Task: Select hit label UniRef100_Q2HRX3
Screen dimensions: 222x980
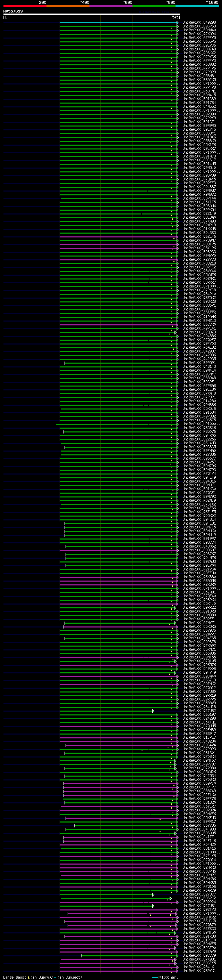Action: tap(199, 867)
